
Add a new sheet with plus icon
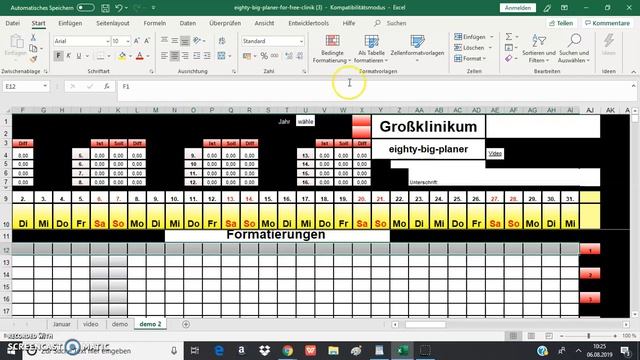(x=186, y=324)
